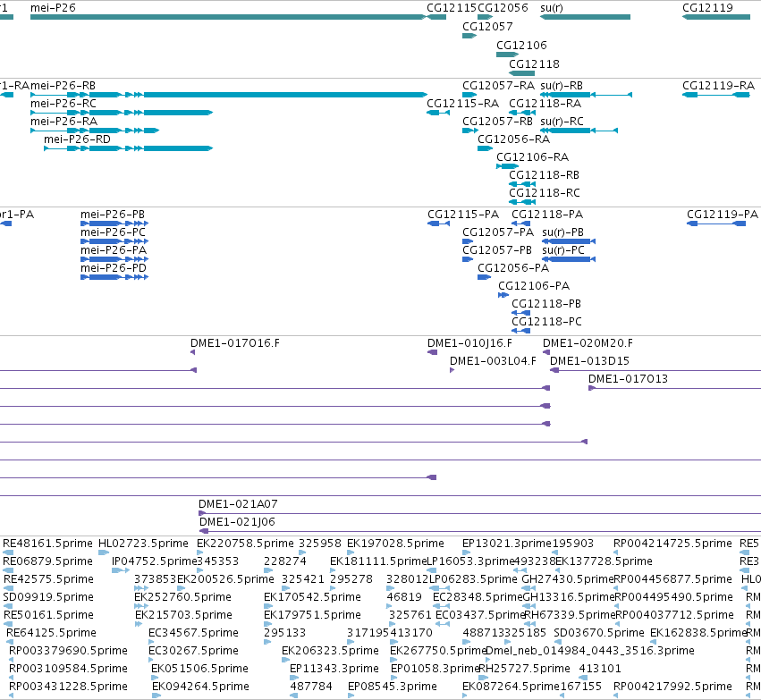This screenshot has height=700, width=761.
Task: Select the SD03670.5prime EST label
Action: [599, 633]
